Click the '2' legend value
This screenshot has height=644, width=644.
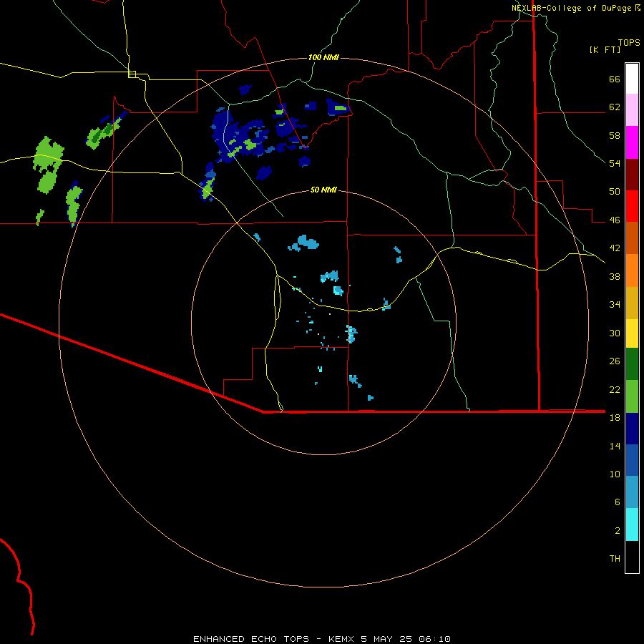pyautogui.click(x=618, y=531)
